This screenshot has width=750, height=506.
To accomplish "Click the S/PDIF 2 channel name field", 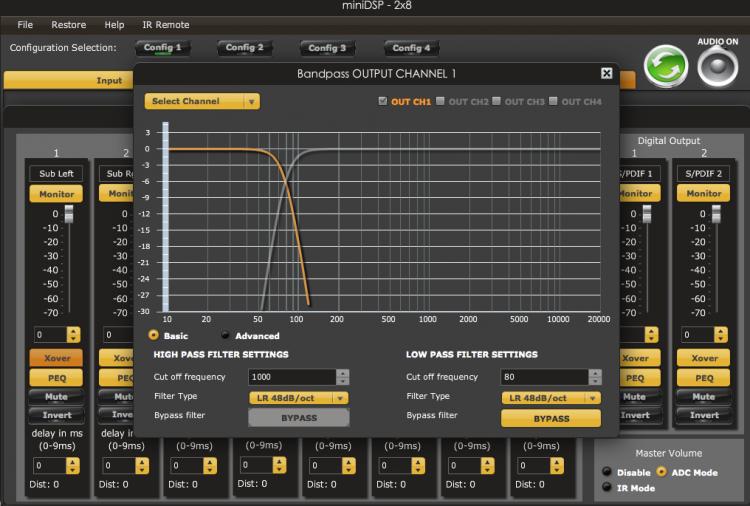I will point(704,174).
